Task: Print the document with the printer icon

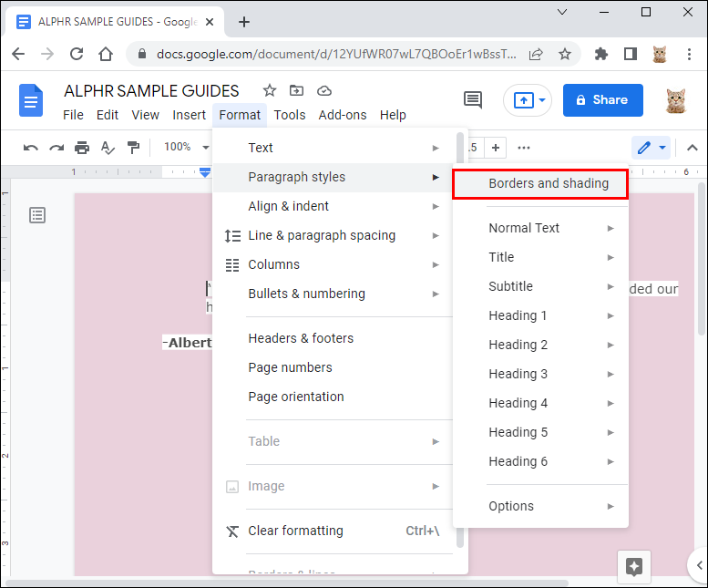Action: (82, 148)
